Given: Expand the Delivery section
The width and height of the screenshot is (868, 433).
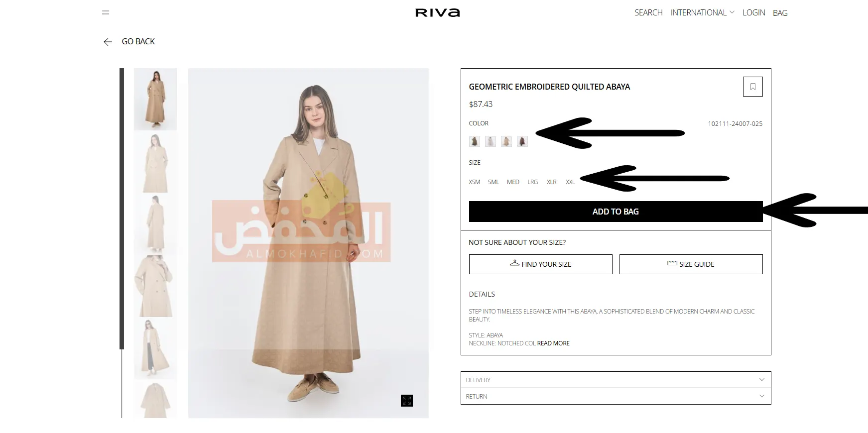Looking at the screenshot, I should [616, 380].
